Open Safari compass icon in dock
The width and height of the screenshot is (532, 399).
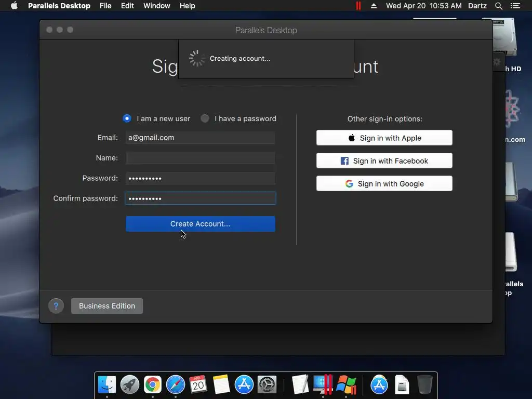[176, 385]
